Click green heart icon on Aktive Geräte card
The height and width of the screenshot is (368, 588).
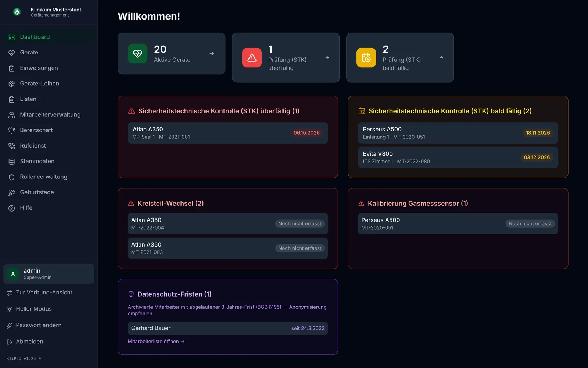[x=137, y=54]
